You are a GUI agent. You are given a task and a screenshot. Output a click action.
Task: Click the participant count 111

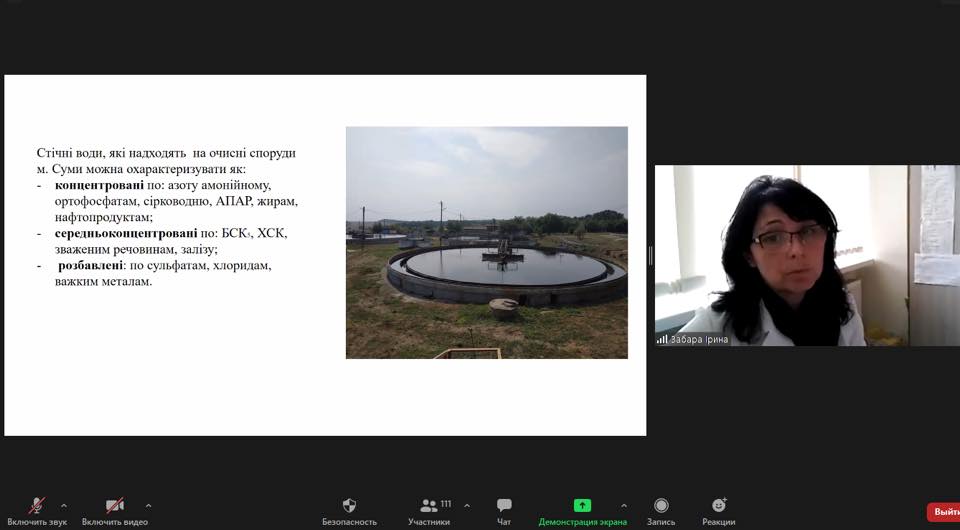tap(446, 504)
